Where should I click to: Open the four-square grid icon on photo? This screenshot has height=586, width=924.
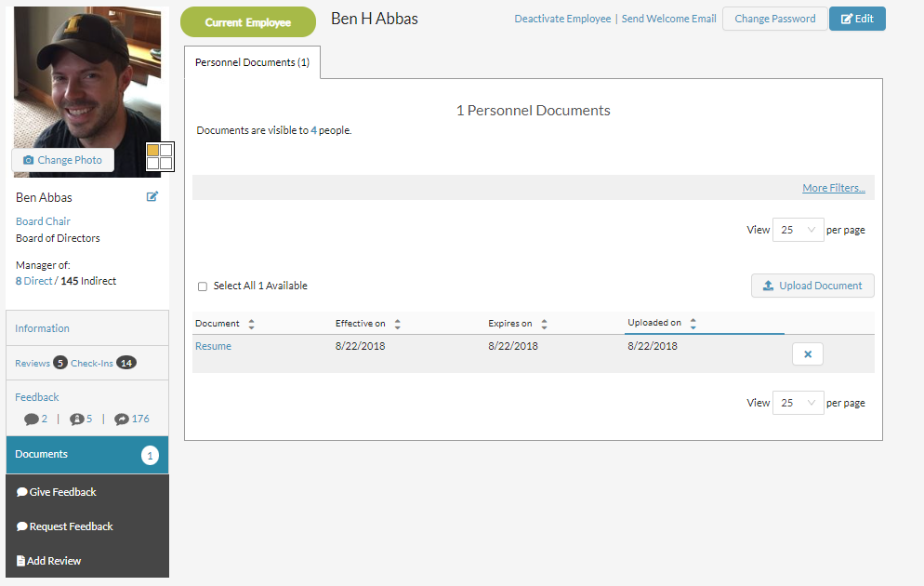pyautogui.click(x=160, y=157)
